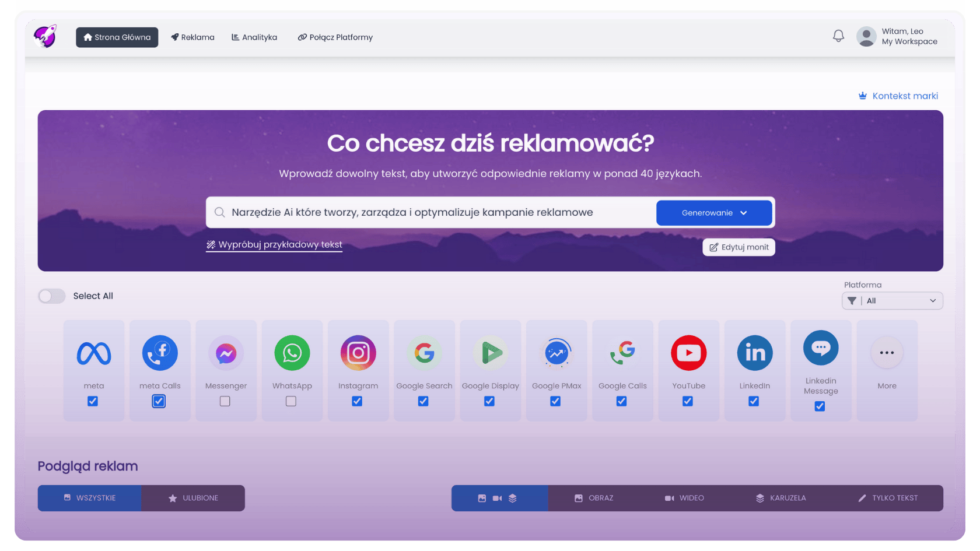Click the rocket logo icon
The height and width of the screenshot is (551, 980).
[x=45, y=37]
